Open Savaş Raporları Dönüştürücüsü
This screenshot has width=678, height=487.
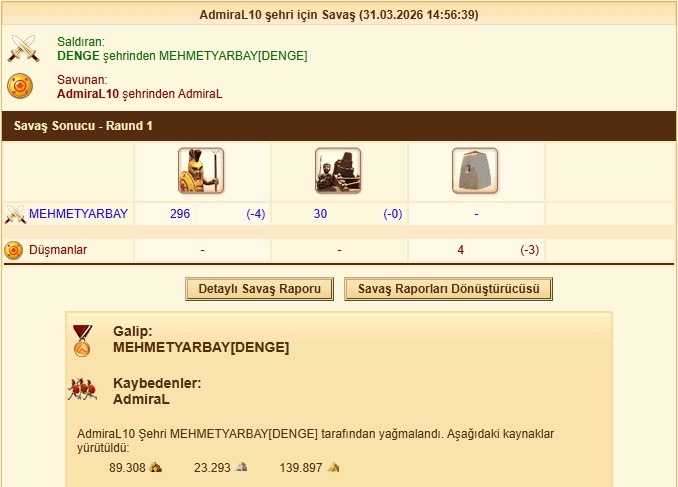(x=448, y=289)
